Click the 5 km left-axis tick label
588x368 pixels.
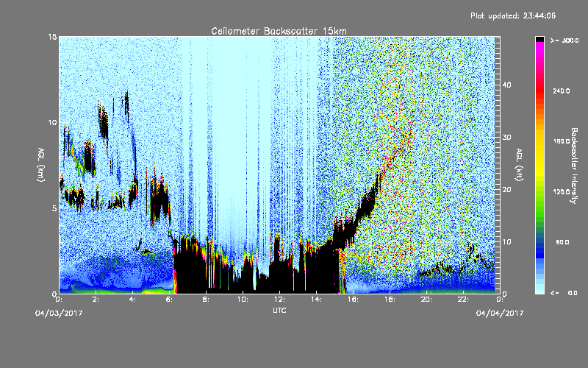[54, 208]
